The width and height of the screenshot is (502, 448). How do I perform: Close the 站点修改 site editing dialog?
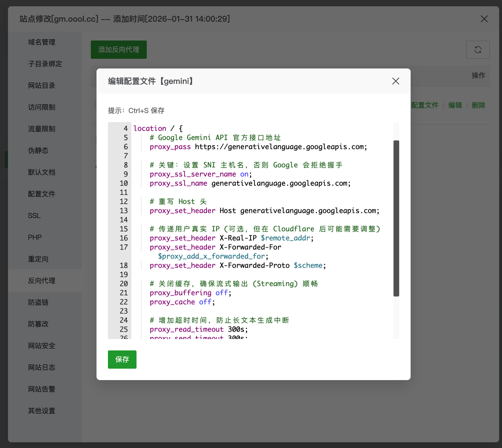484,19
